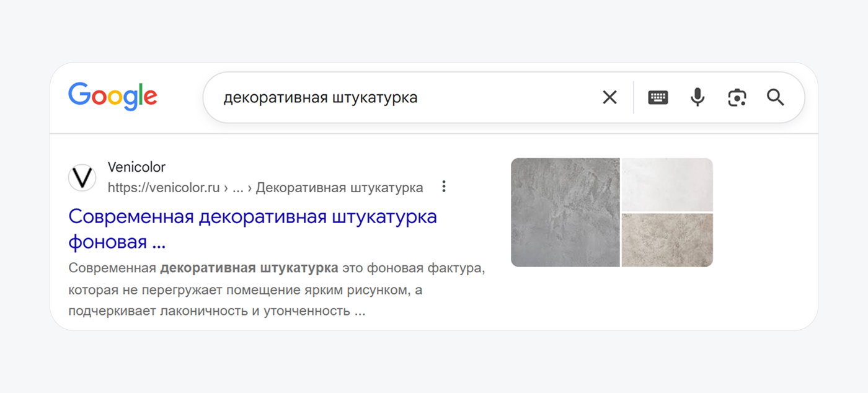This screenshot has height=393, width=868.
Task: Open the Современная декоративная штукатурка result title
Action: [x=253, y=229]
